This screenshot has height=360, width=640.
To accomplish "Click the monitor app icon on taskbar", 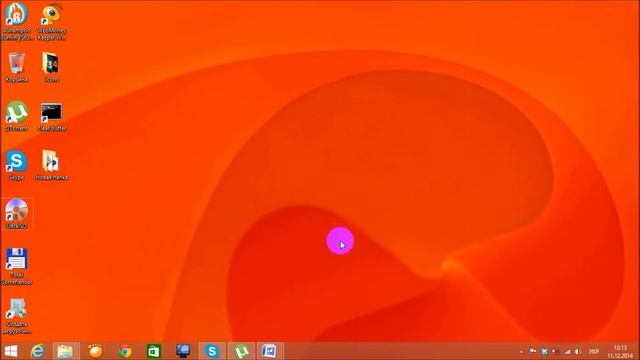I will point(183,351).
